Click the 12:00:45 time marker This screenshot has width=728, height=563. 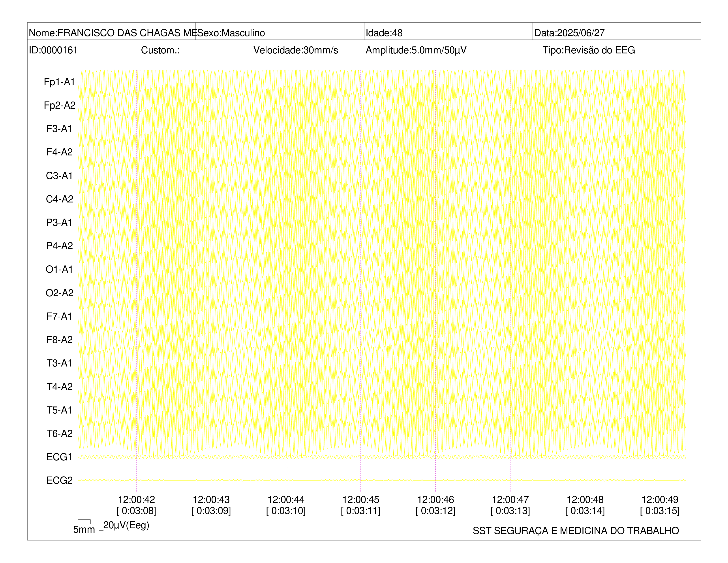(361, 500)
